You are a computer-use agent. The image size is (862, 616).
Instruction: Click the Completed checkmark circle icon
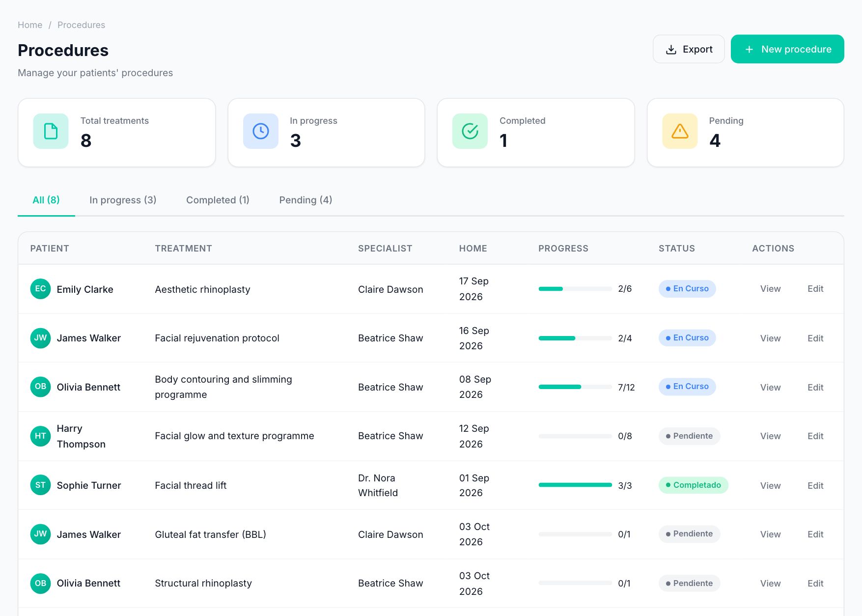coord(470,131)
